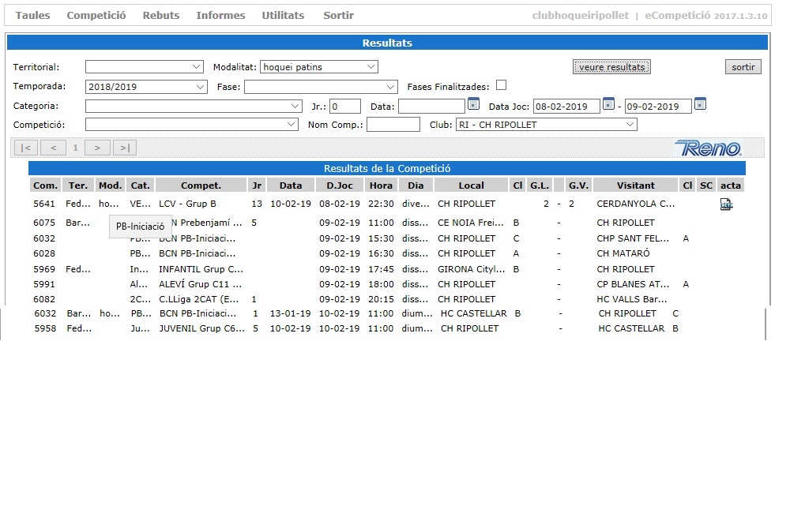
Task: Select competition number 6075 cell
Action: [44, 223]
